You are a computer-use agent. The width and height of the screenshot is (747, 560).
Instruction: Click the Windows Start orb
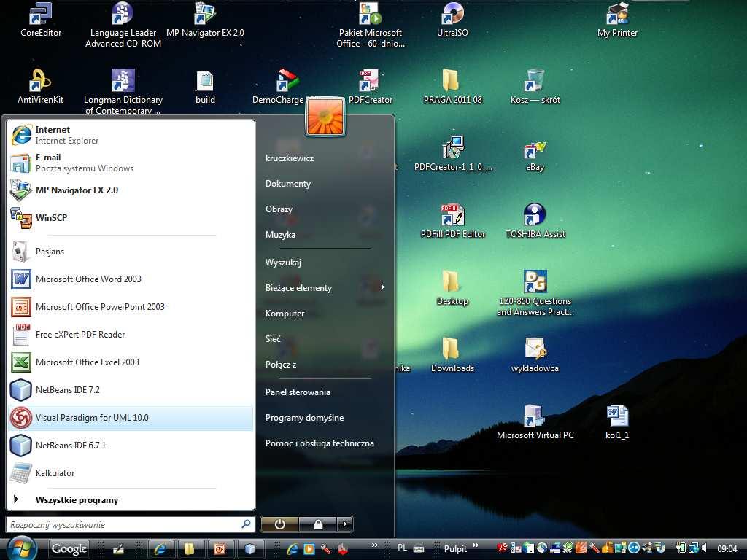point(21,548)
